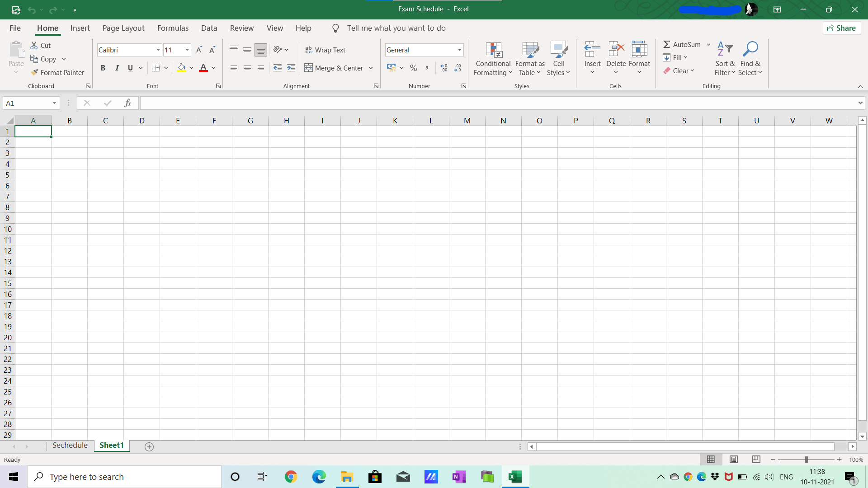This screenshot has width=868, height=488.
Task: Click the Increase Decimal icon
Action: (x=444, y=68)
